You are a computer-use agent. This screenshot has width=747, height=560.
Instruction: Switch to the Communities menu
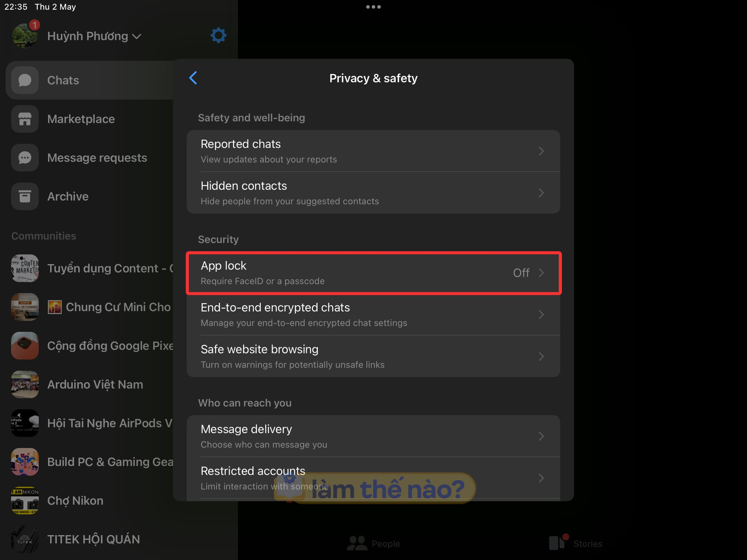44,235
